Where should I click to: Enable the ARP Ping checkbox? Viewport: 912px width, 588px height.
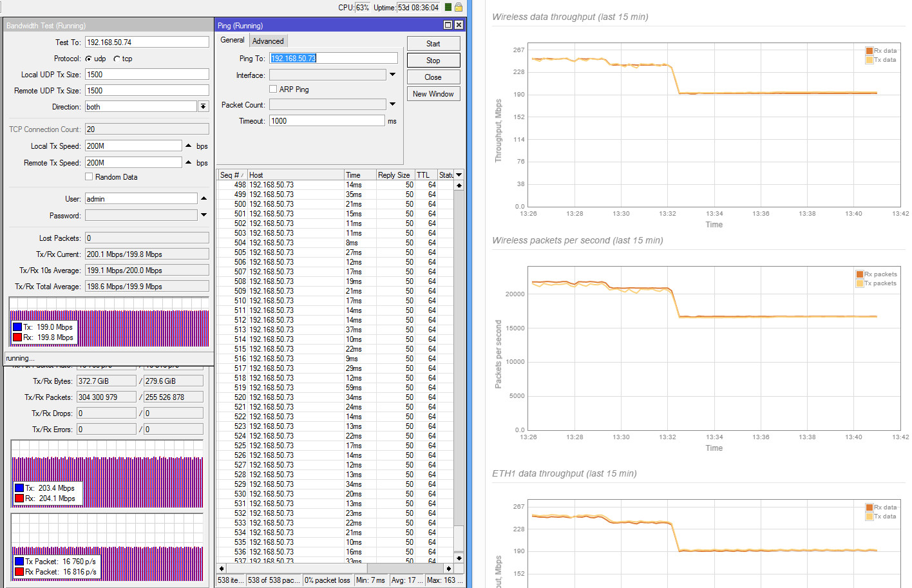point(273,89)
